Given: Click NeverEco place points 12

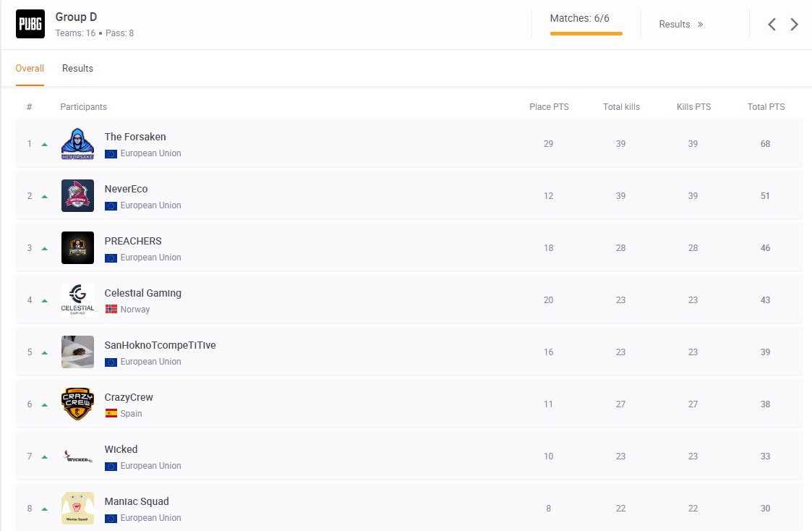Looking at the screenshot, I should pos(548,196).
